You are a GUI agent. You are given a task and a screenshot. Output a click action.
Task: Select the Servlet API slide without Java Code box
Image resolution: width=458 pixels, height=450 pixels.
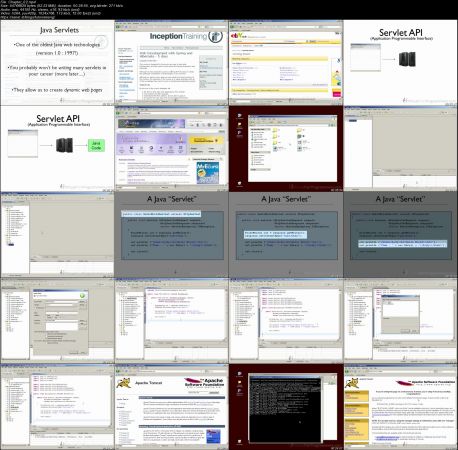point(400,63)
